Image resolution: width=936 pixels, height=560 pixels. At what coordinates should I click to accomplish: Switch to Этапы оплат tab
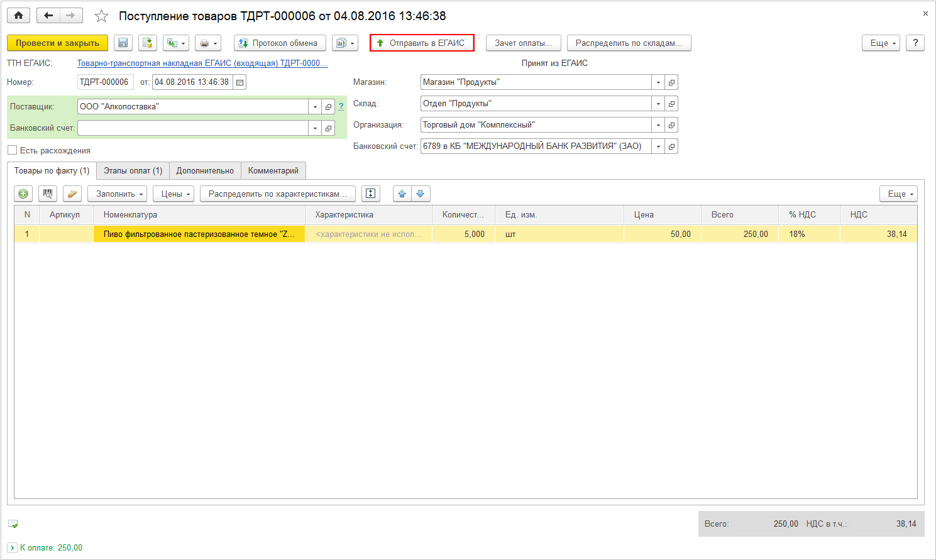pos(133,171)
